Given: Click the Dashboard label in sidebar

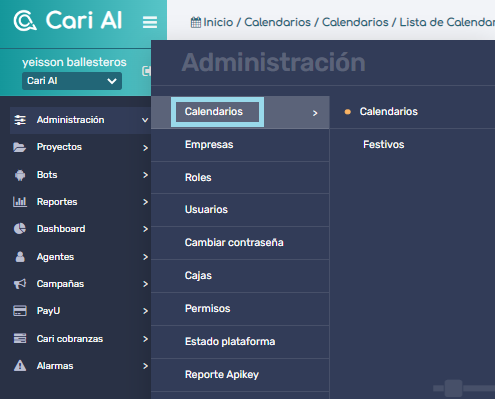Looking at the screenshot, I should [61, 229].
